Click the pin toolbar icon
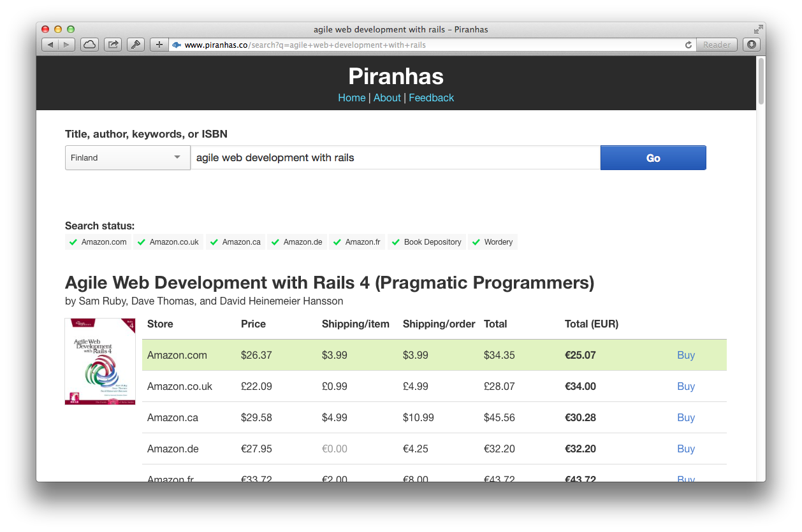The image size is (802, 532). pyautogui.click(x=136, y=45)
